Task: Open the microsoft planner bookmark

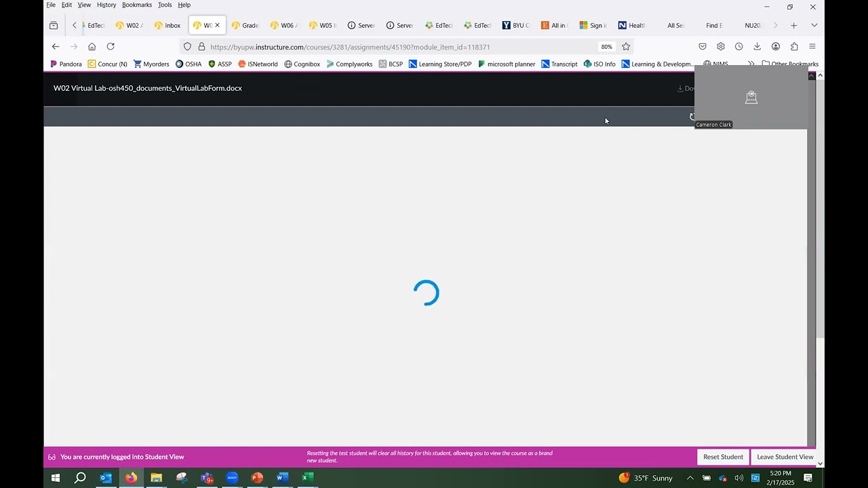Action: (x=507, y=64)
